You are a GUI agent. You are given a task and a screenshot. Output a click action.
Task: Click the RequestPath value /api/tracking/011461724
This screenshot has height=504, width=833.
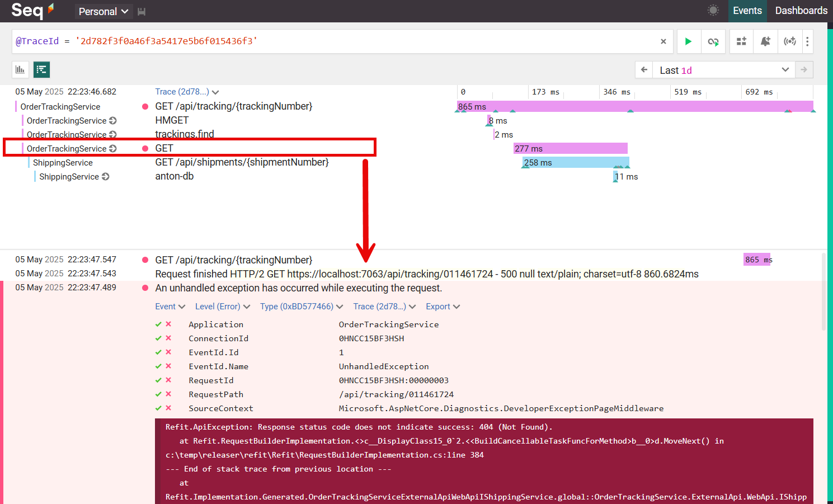396,394
